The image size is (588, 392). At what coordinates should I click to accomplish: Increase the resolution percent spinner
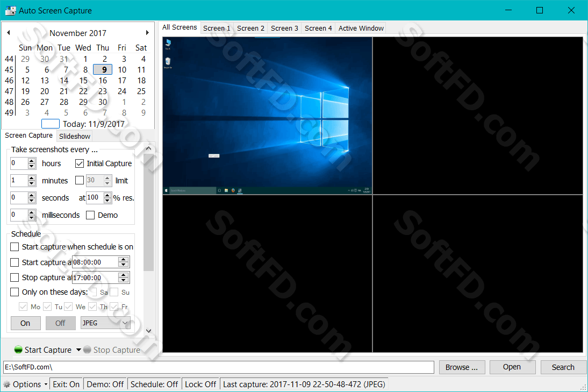point(107,195)
